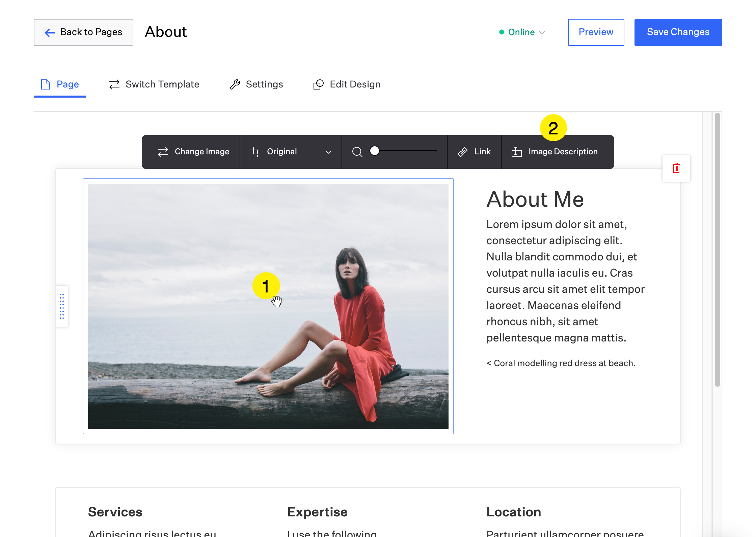Click the page vertical scrollbar
The image size is (756, 537).
(718, 250)
